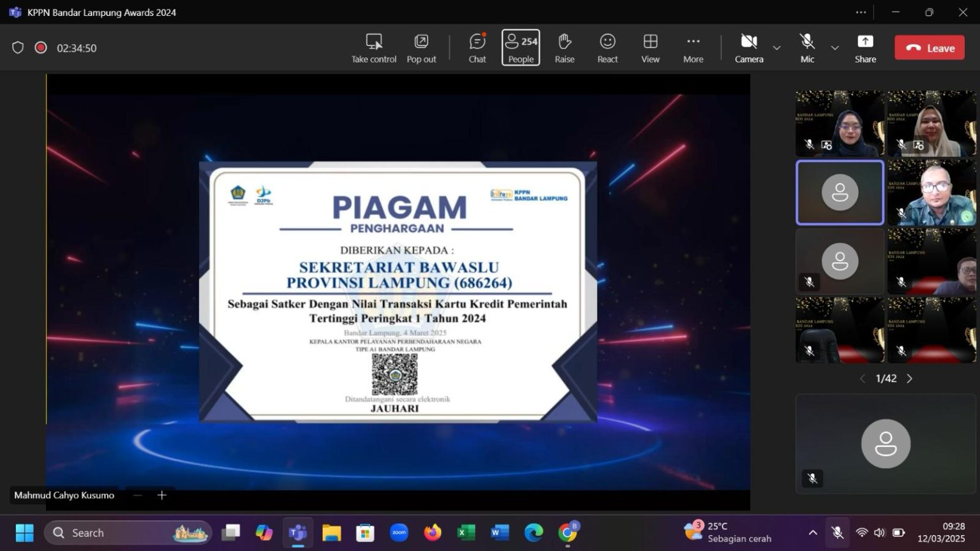This screenshot has height=551, width=980.
Task: Select the highlighted participant video tile
Action: [840, 193]
